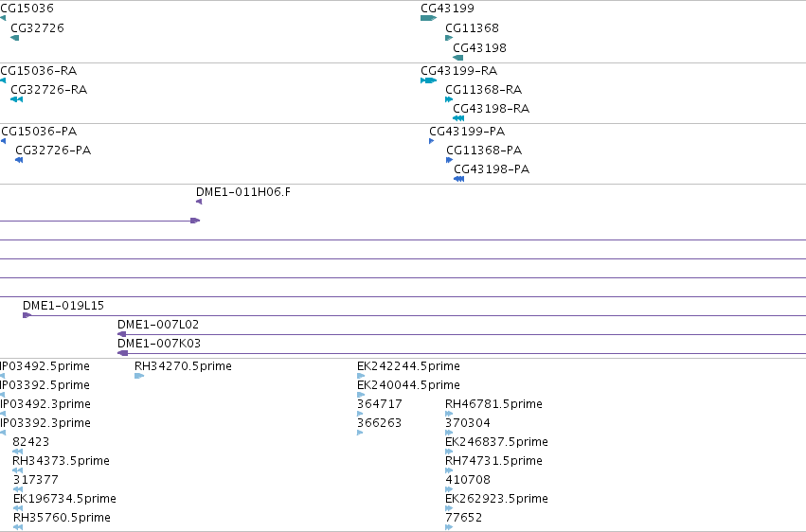Select the DME1-019L15 clone label
This screenshot has width=806, height=532.
tap(63, 306)
